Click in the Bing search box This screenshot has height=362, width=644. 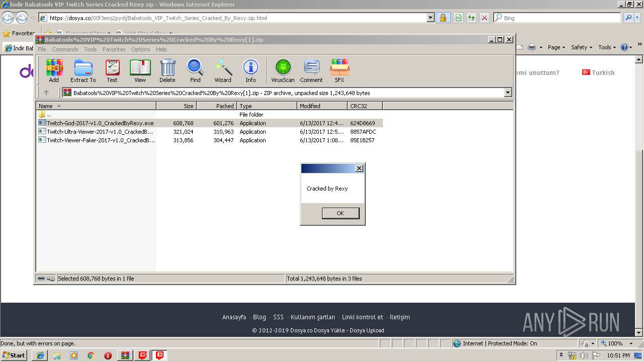pyautogui.click(x=557, y=18)
